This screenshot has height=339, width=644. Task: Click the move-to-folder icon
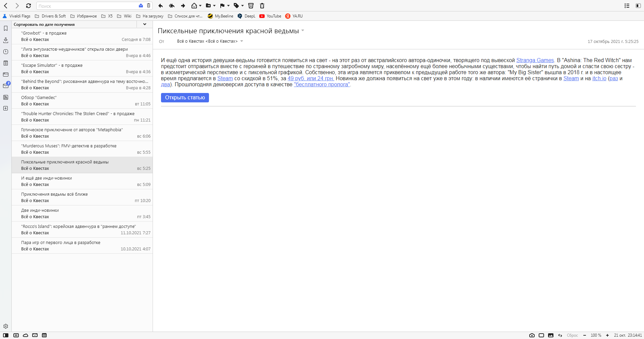tap(208, 6)
